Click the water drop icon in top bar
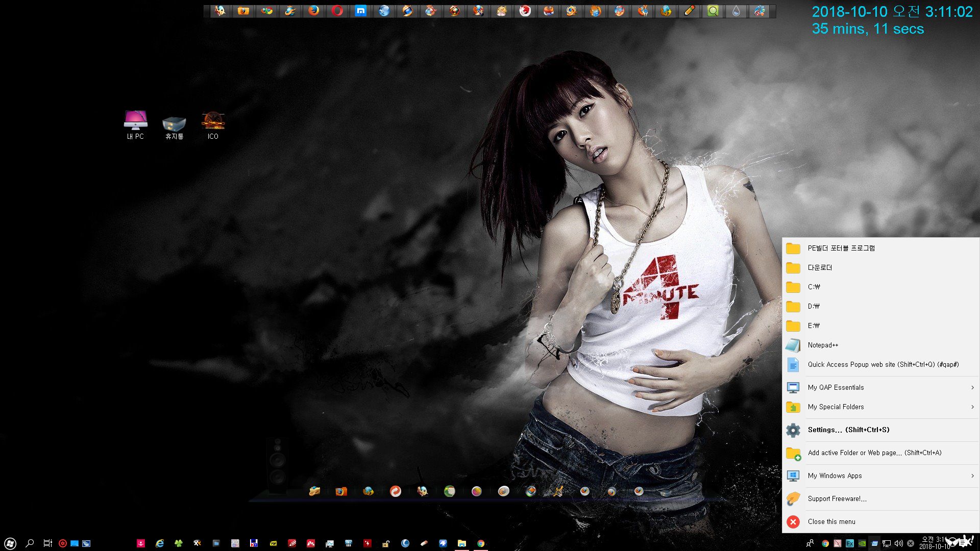 [x=736, y=11]
